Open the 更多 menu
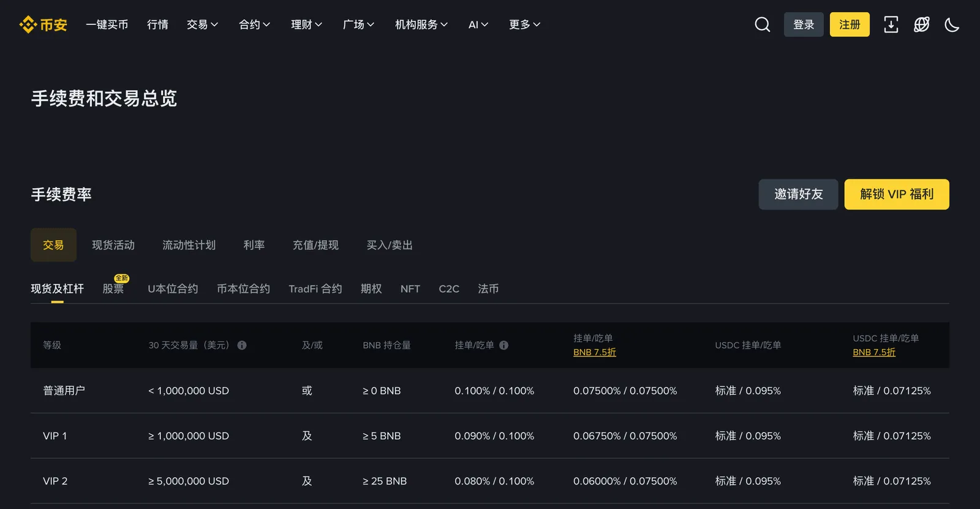This screenshot has height=509, width=980. pyautogui.click(x=524, y=25)
